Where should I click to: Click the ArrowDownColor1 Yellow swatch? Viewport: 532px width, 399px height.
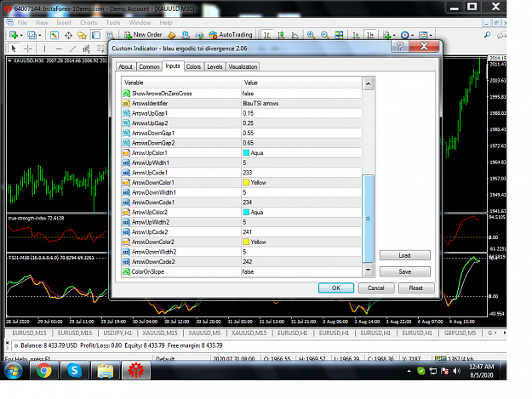click(x=246, y=182)
